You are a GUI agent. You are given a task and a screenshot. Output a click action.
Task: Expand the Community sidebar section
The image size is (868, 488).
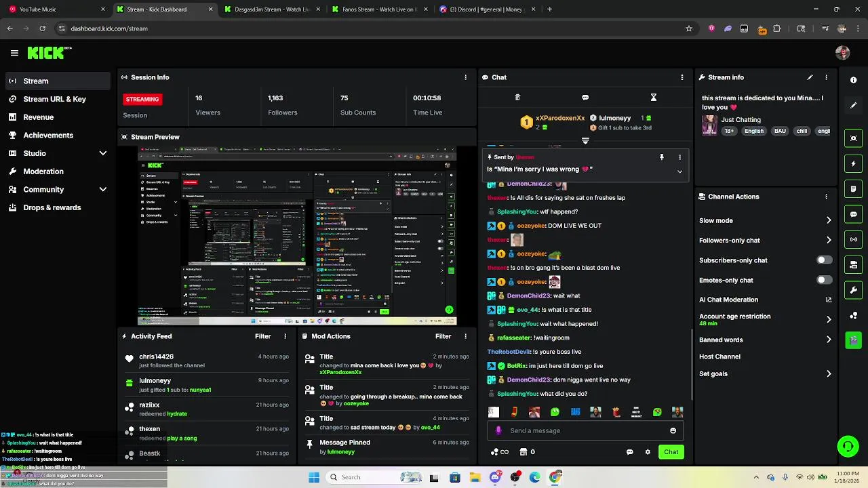pos(103,190)
